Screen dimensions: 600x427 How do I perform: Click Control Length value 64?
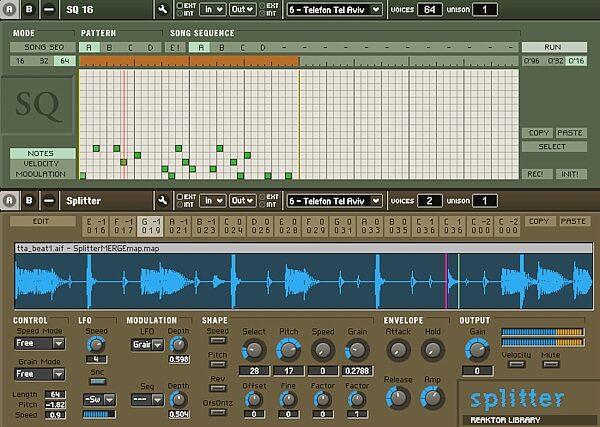[55, 394]
